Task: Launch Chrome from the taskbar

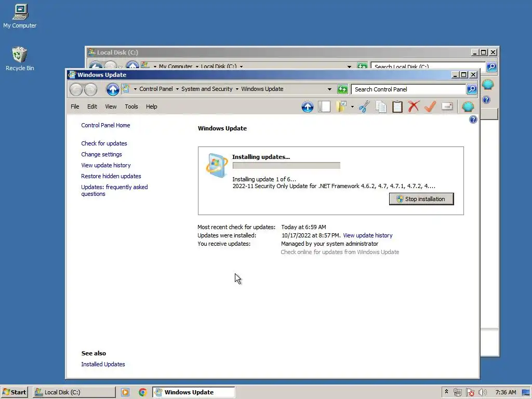Action: point(143,392)
